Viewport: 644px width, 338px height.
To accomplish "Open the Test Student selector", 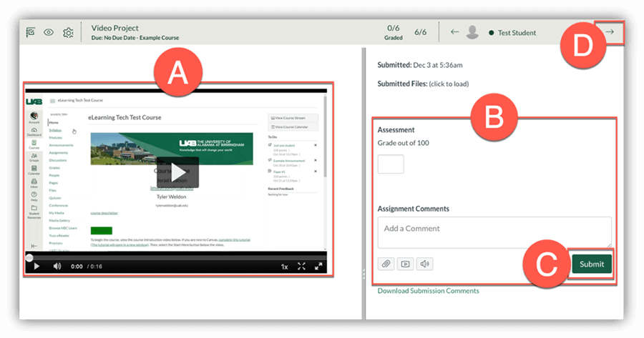I will (x=515, y=32).
